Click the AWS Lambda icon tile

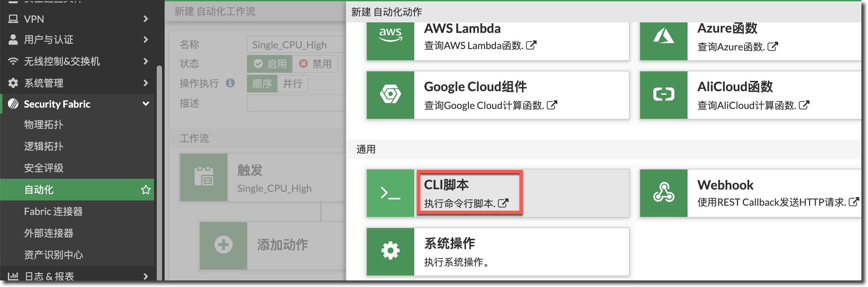pos(390,37)
